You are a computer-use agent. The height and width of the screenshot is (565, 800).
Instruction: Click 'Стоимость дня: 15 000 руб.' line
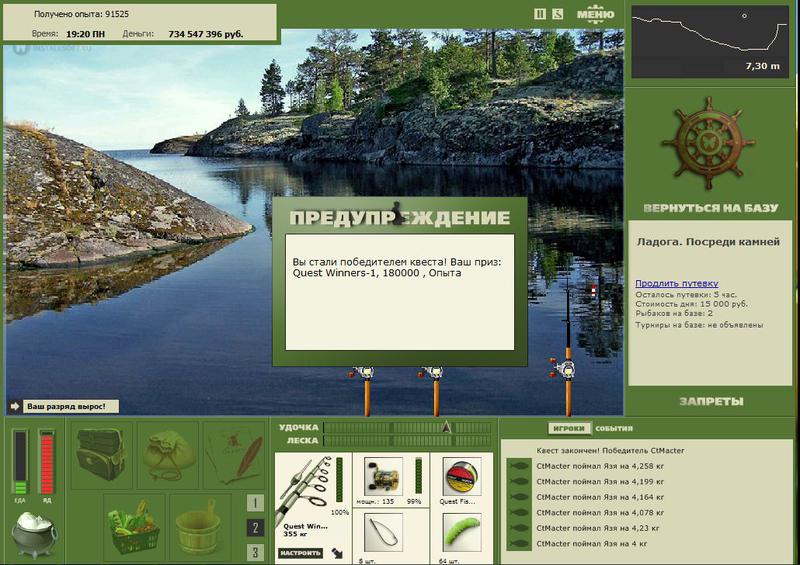(x=691, y=304)
